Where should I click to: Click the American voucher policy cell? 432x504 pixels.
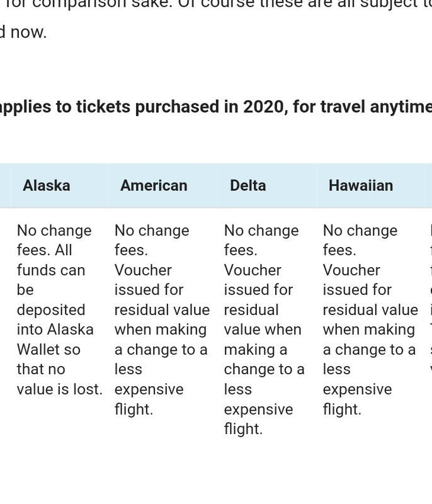pyautogui.click(x=162, y=319)
